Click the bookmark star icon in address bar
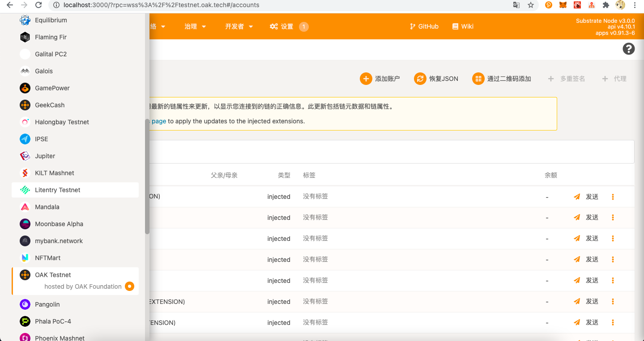 531,5
